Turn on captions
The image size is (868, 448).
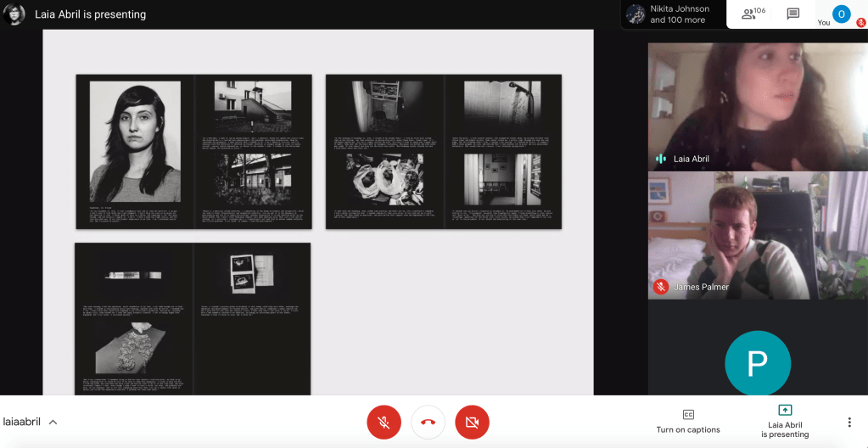[688, 421]
